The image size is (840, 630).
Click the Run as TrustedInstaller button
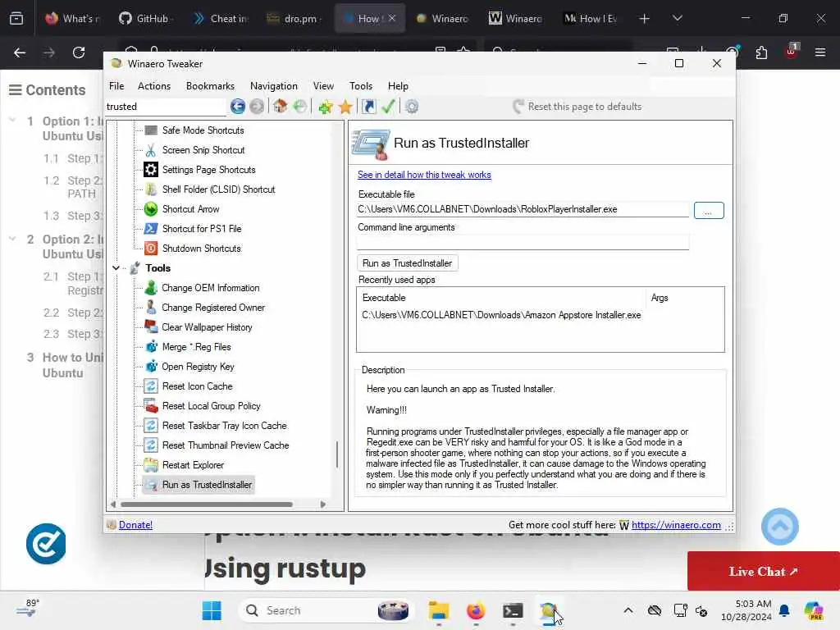[407, 263]
